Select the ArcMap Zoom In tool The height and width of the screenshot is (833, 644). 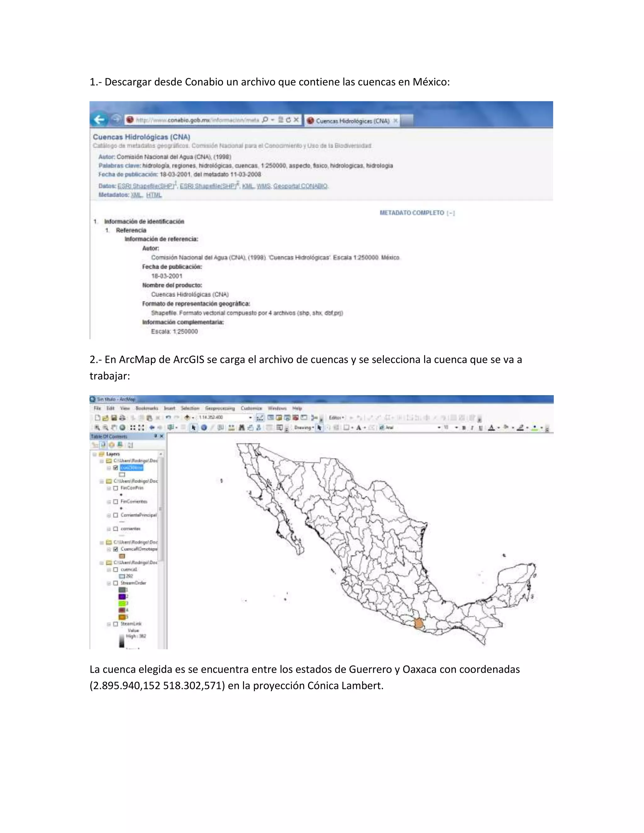click(97, 428)
